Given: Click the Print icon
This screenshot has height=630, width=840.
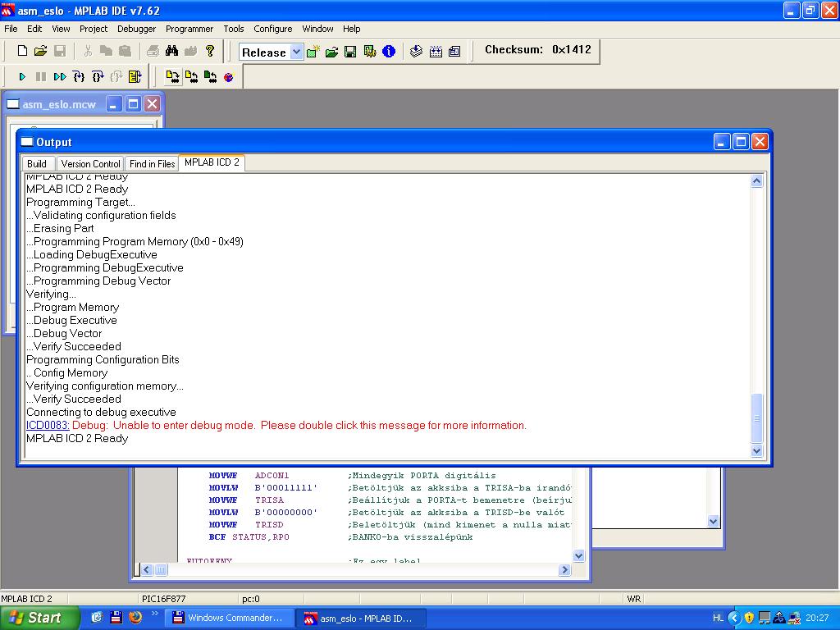Looking at the screenshot, I should pos(153,51).
